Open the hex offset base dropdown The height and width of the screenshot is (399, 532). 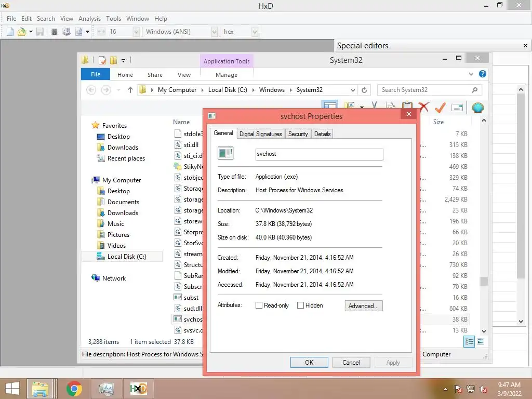[x=255, y=32]
